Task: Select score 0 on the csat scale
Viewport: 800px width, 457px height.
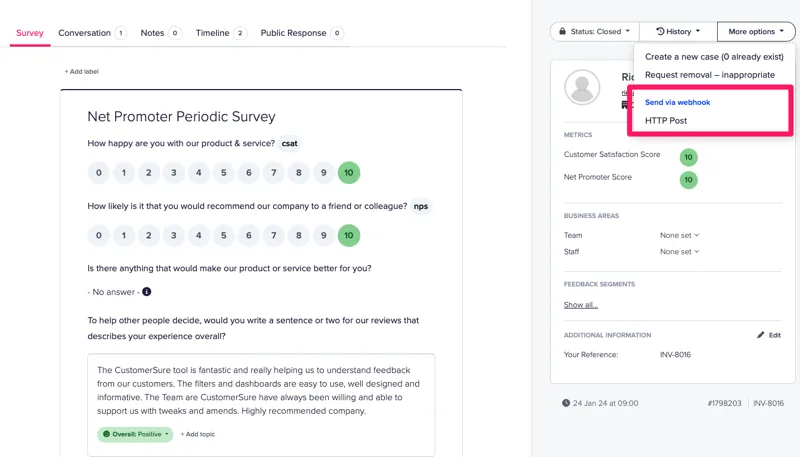Action: [98, 173]
